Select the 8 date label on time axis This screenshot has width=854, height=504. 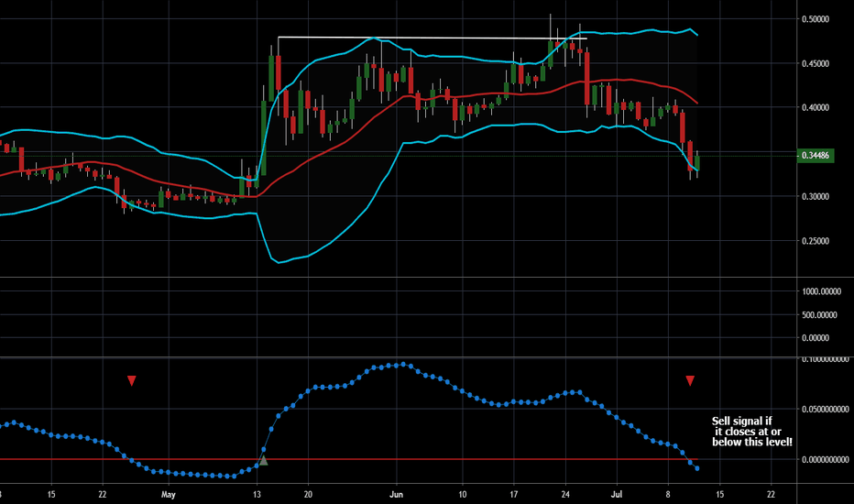pos(668,495)
